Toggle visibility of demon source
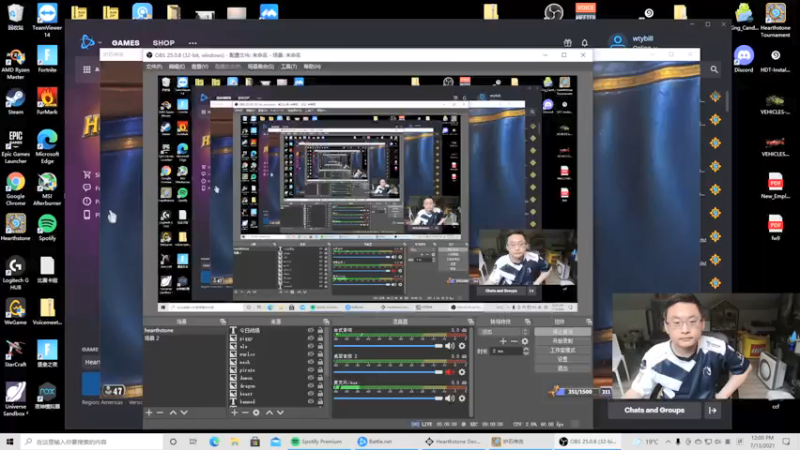800x450 pixels. 311,378
